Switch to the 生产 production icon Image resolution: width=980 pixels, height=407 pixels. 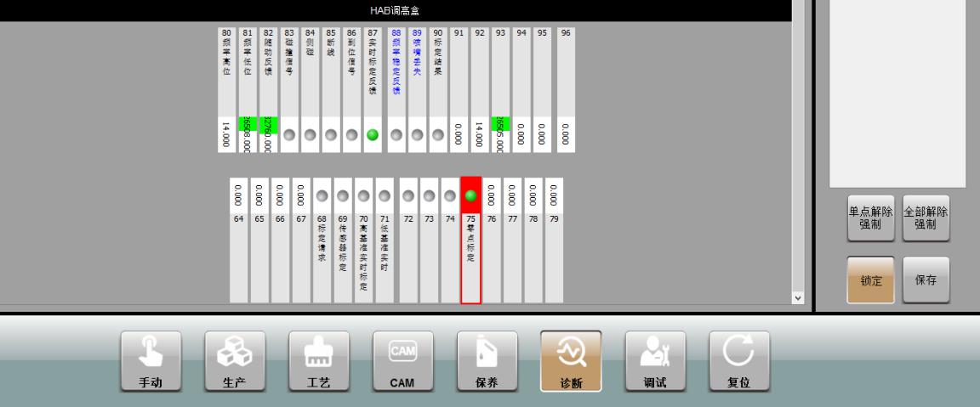235,360
